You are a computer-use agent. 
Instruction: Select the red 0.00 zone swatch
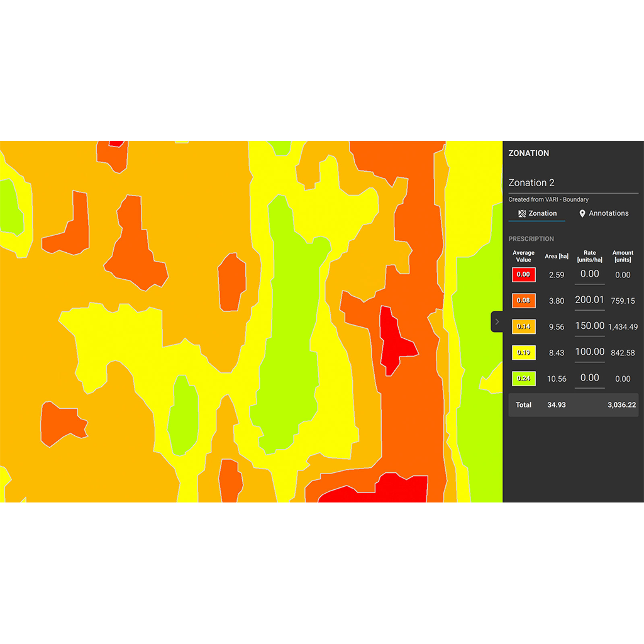coord(523,275)
